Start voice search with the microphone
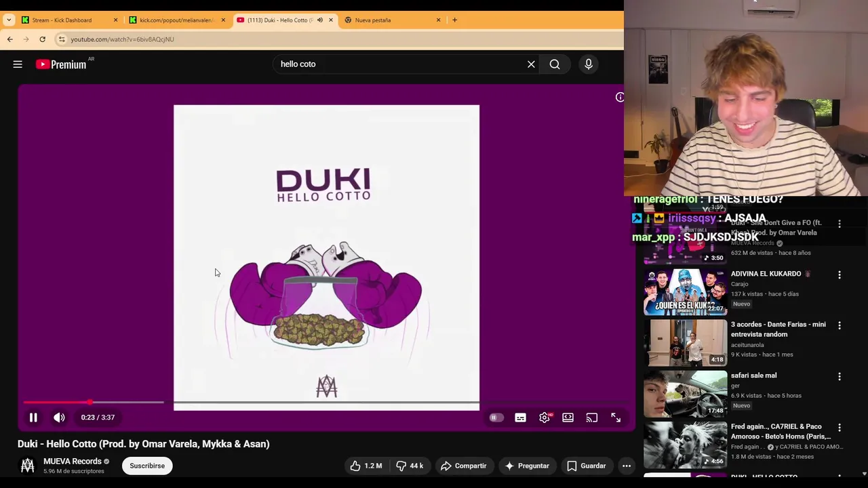This screenshot has width=868, height=488. (588, 64)
